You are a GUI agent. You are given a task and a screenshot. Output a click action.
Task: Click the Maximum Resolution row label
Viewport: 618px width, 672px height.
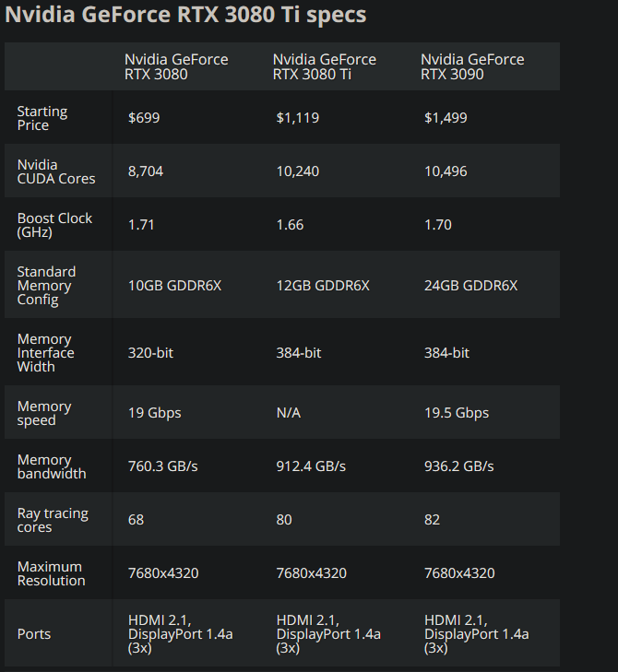(x=52, y=573)
